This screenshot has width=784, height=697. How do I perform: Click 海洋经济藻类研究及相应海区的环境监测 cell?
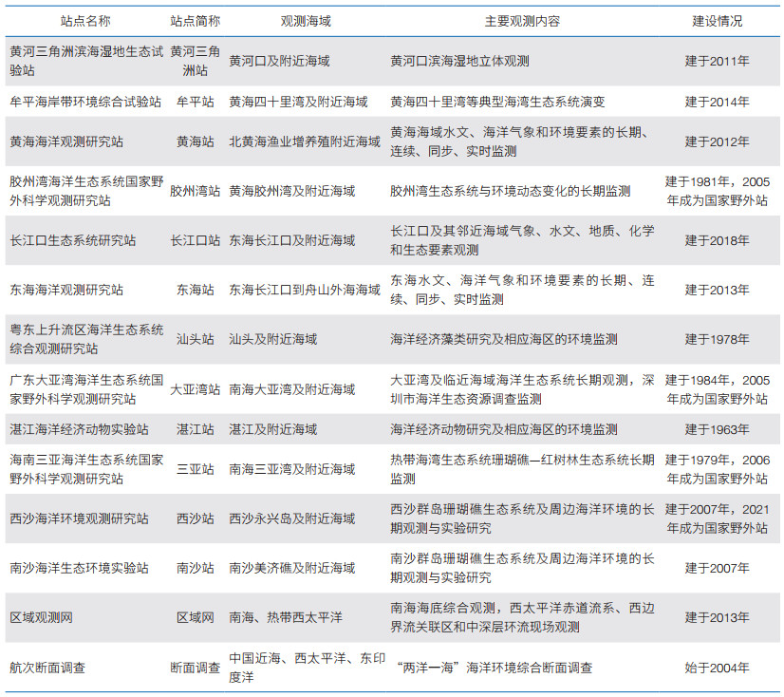point(504,339)
